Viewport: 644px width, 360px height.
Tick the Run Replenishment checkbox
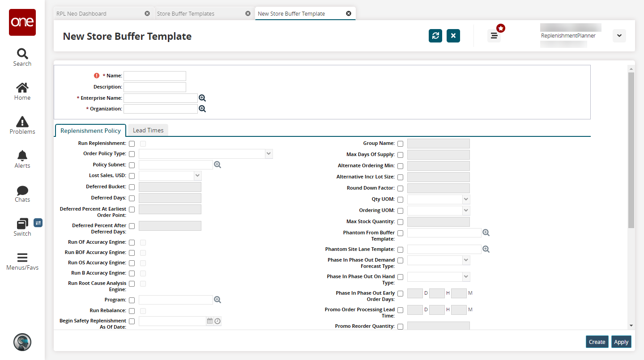click(132, 144)
